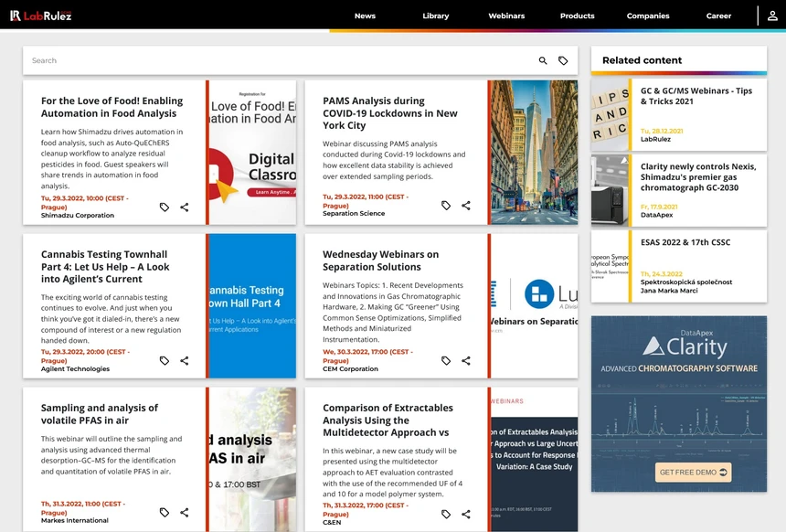Click the GET FREE DEMO button
The width and height of the screenshot is (786, 532).
coord(694,473)
